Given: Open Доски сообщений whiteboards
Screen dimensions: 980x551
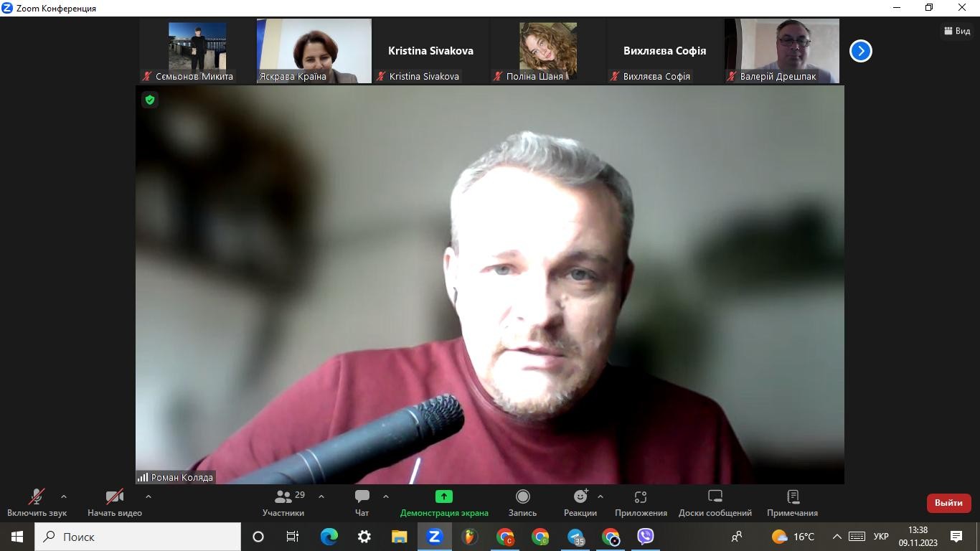Looking at the screenshot, I should click(x=715, y=503).
